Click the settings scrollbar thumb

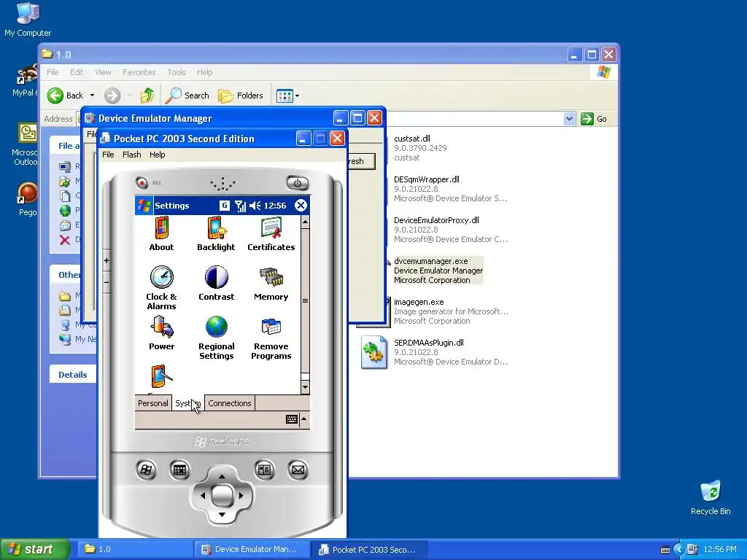click(x=306, y=300)
